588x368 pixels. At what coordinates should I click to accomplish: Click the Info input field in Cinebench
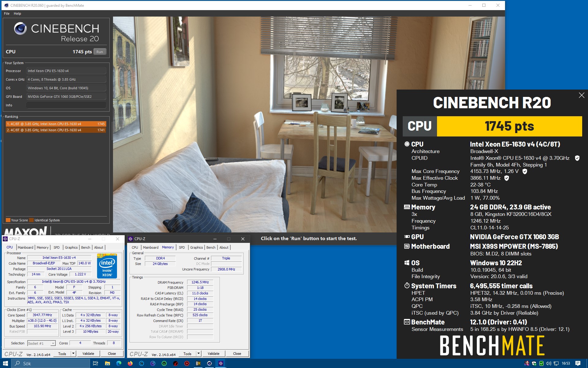click(x=66, y=105)
